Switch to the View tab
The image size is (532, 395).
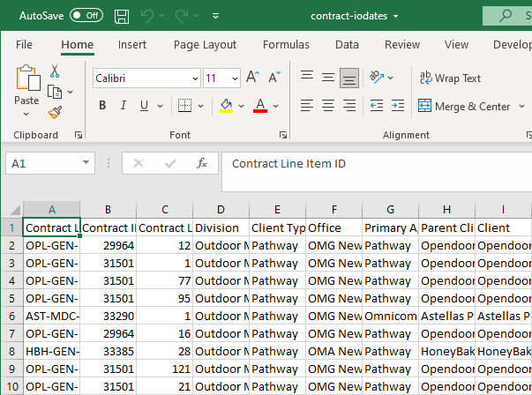[456, 45]
